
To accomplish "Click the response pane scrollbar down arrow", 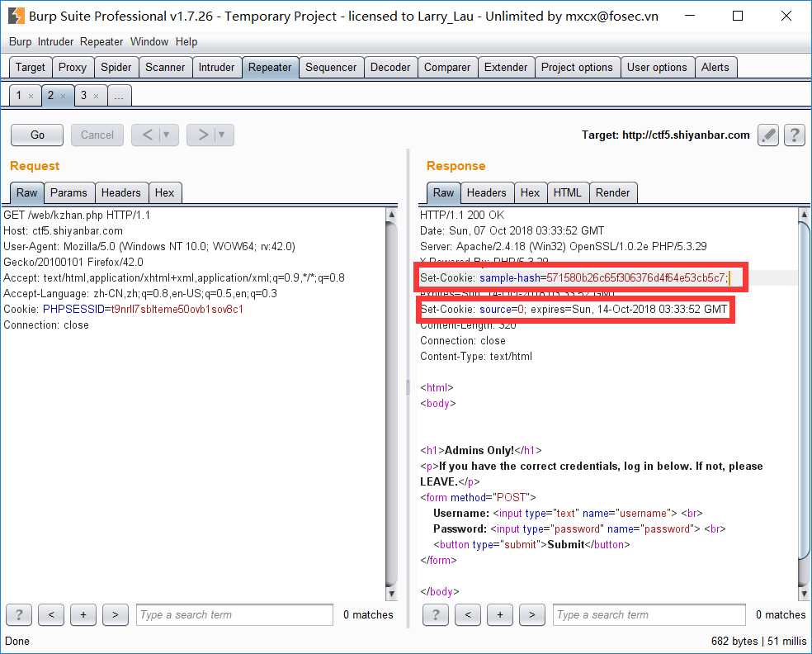I will pyautogui.click(x=805, y=593).
